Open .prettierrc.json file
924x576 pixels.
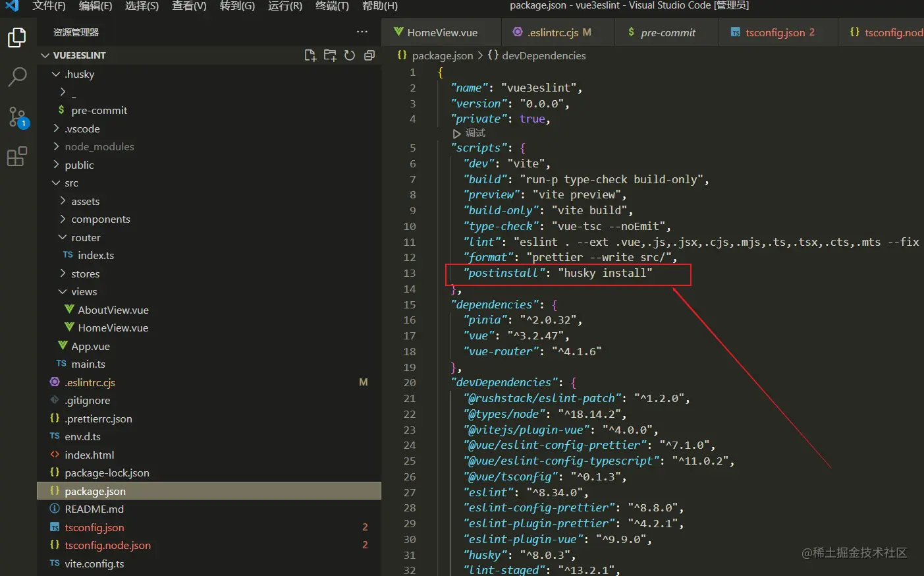click(x=209, y=418)
